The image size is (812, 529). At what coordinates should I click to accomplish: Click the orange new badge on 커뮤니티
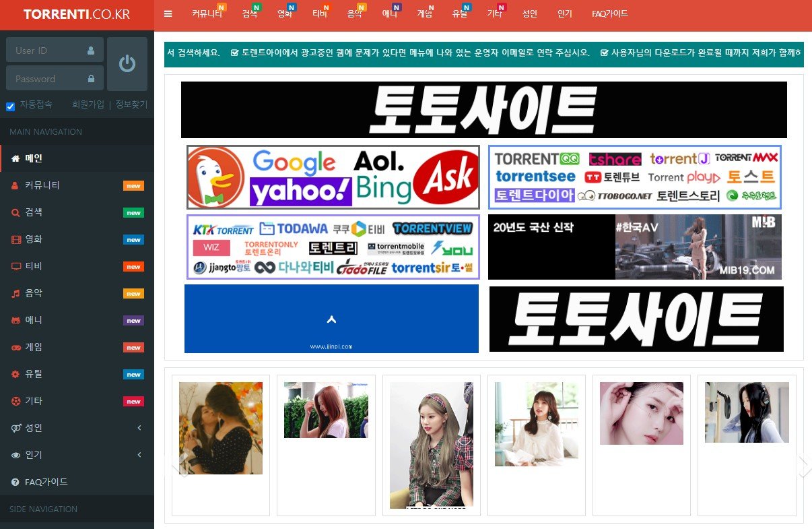pos(134,186)
